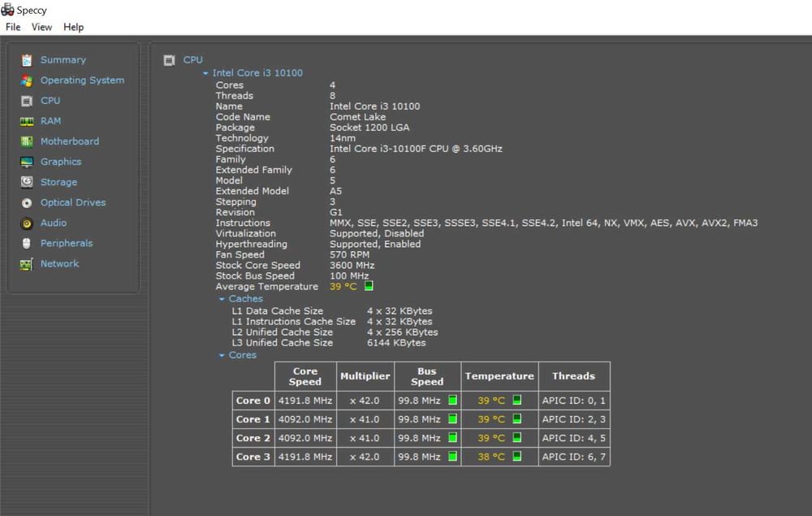
Task: Click the Core 1 row header
Action: (253, 419)
